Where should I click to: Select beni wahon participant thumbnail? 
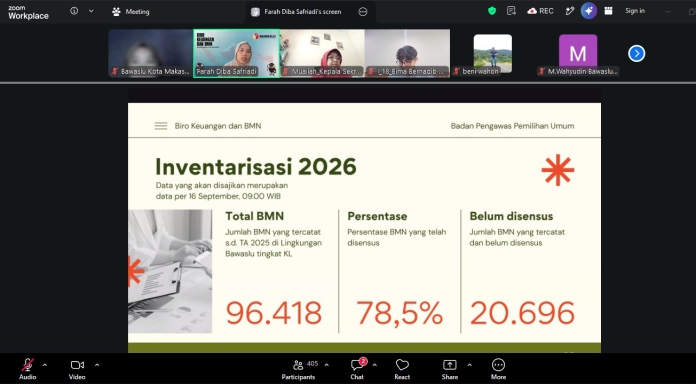(x=493, y=53)
